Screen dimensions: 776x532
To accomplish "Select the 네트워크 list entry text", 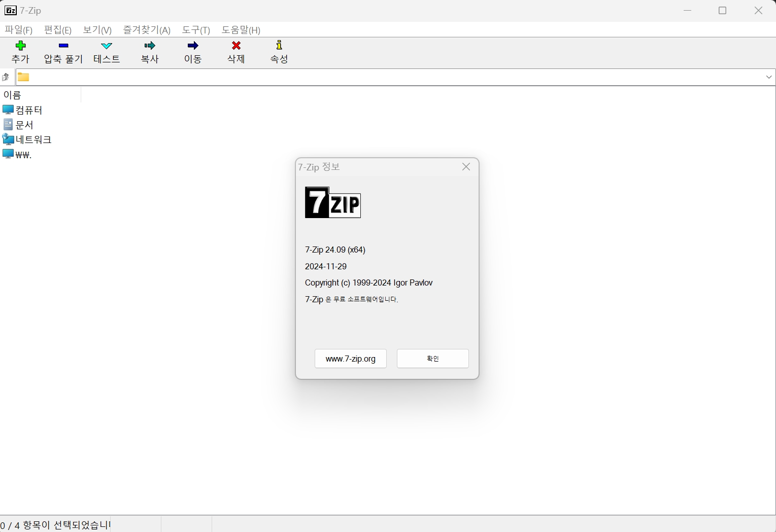I will [x=33, y=139].
